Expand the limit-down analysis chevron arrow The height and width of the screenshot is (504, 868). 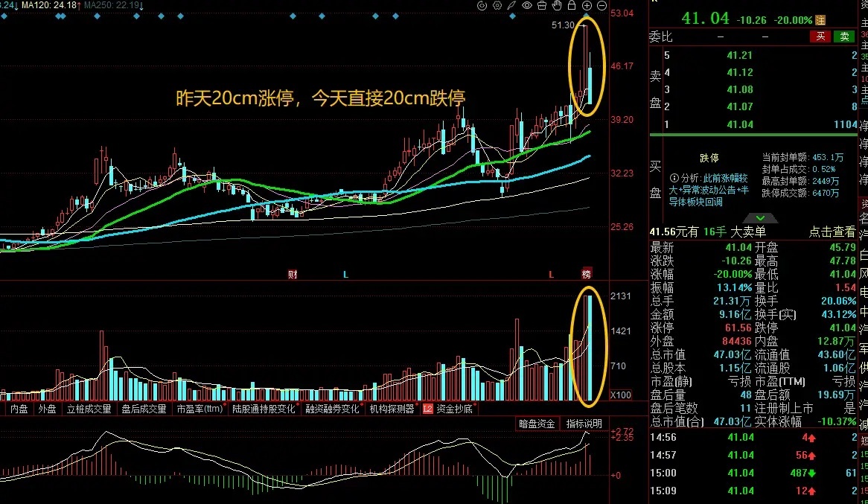coord(760,217)
